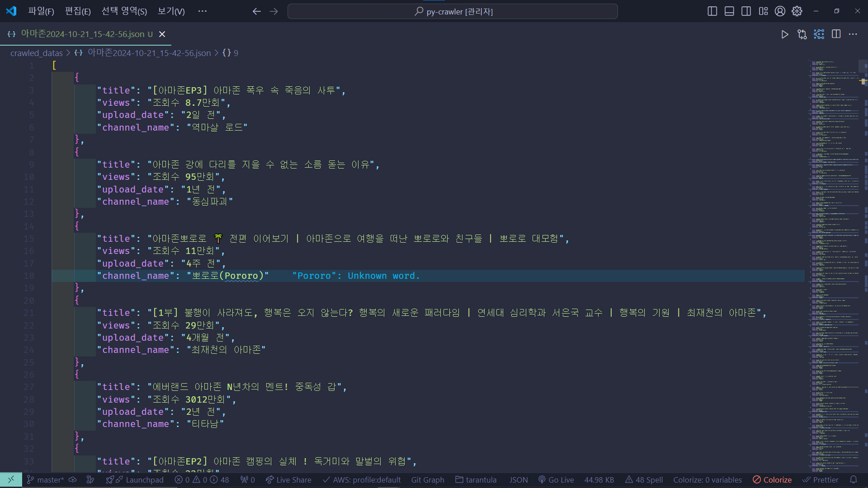Open the 편집(E) menu
The height and width of the screenshot is (488, 868).
click(x=78, y=11)
